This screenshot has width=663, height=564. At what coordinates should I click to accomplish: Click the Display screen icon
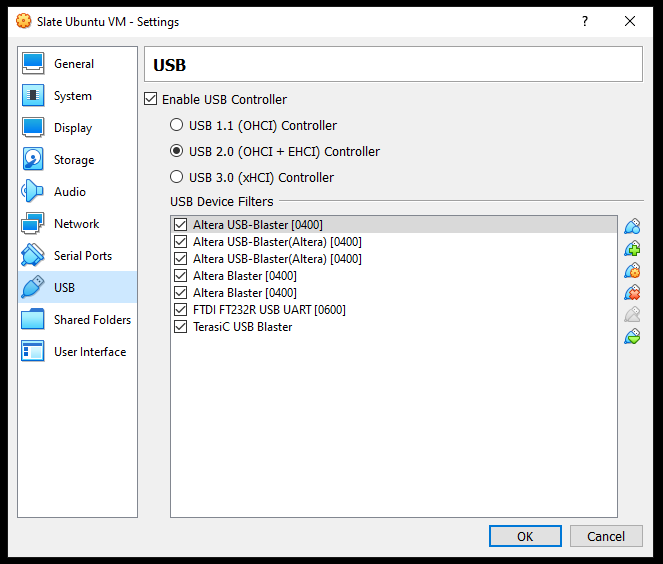pyautogui.click(x=33, y=127)
